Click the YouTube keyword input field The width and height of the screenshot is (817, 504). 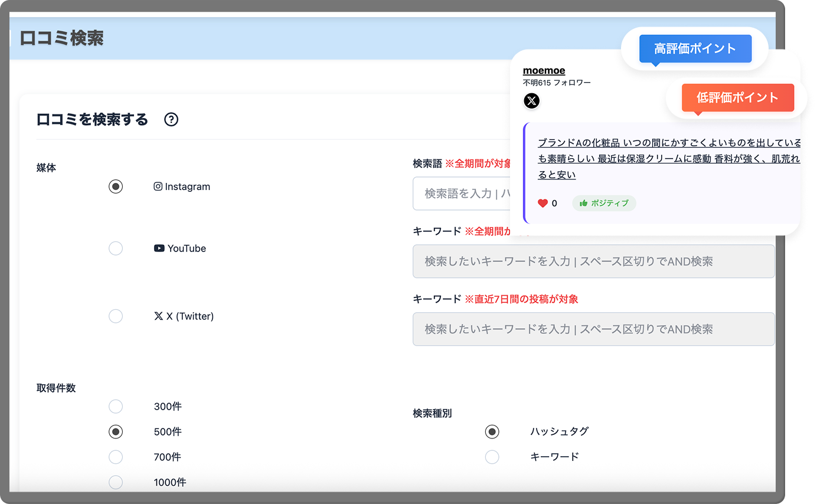tap(593, 261)
